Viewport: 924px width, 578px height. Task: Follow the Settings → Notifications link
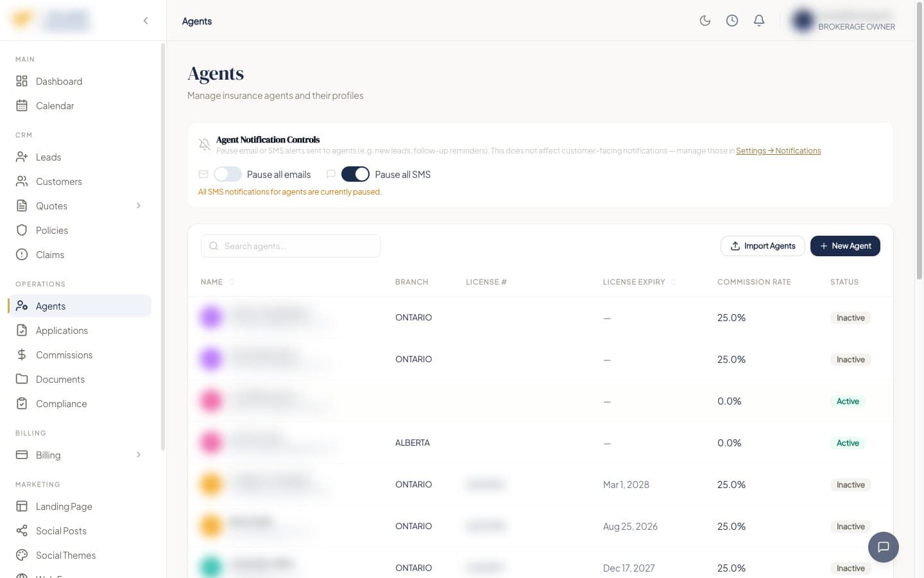(x=778, y=151)
